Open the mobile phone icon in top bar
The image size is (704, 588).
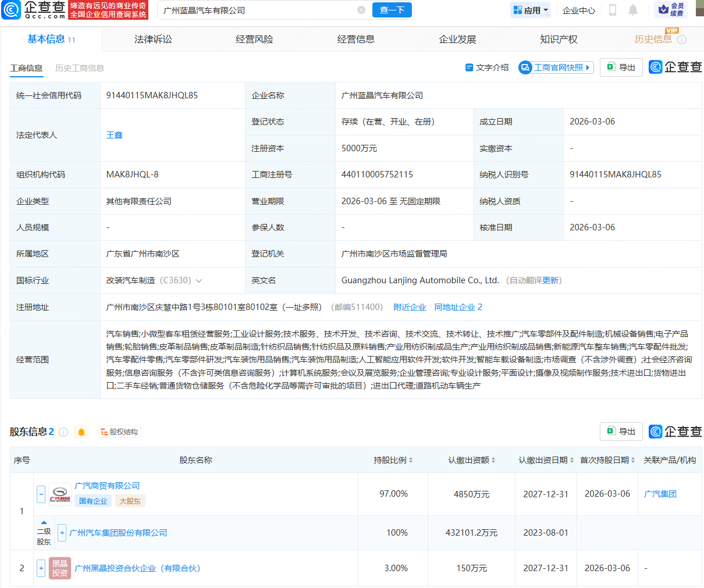click(x=613, y=10)
